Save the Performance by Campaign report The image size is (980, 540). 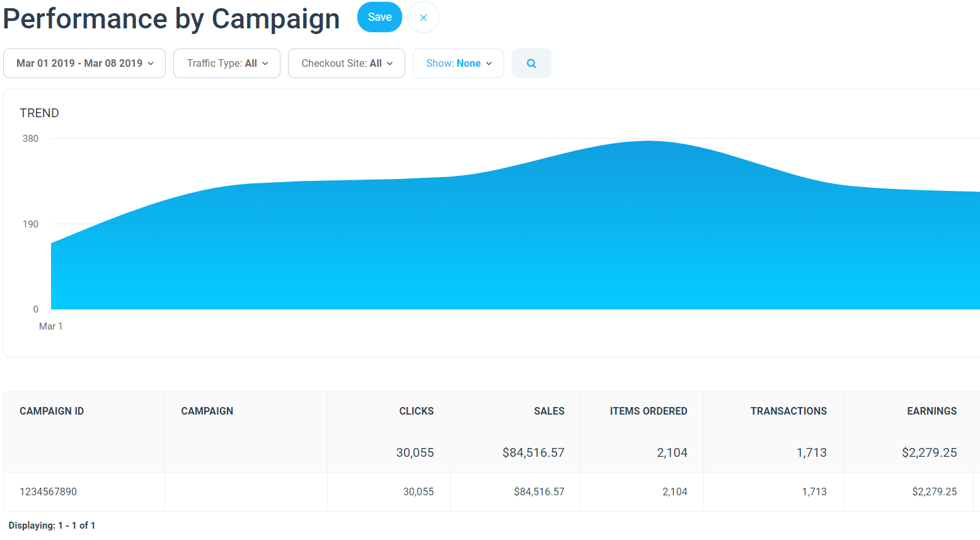coord(379,17)
